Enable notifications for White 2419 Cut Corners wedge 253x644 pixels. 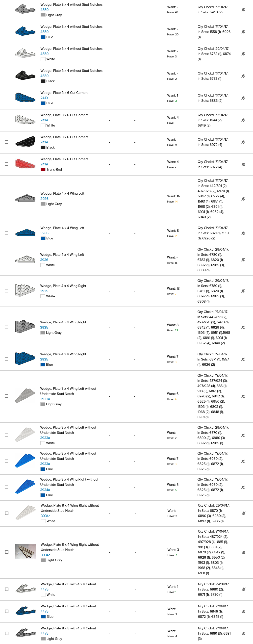point(243,120)
